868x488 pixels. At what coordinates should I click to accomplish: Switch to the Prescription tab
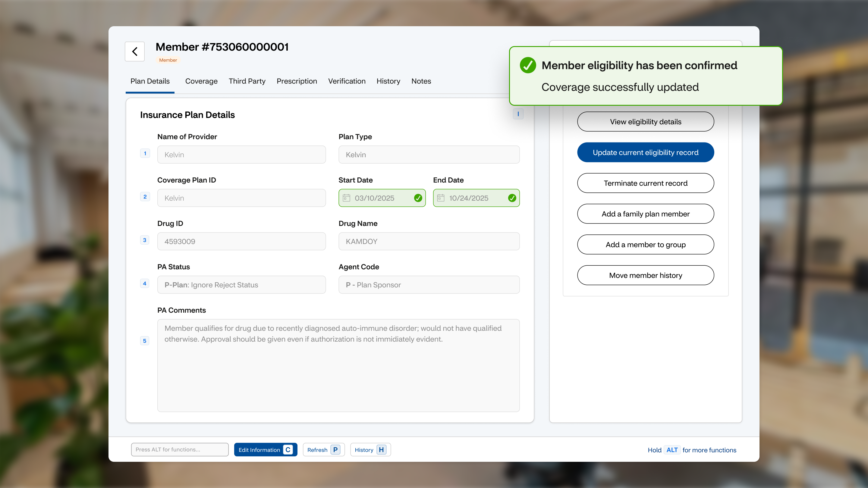click(297, 81)
